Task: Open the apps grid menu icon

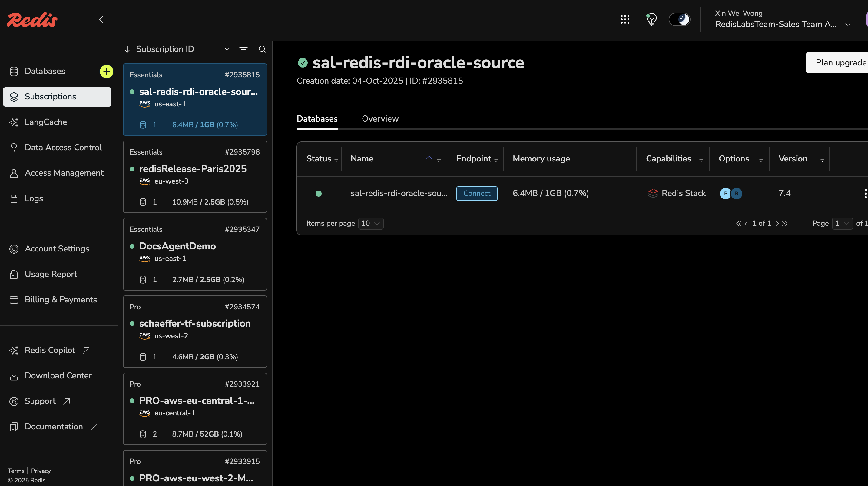Action: pyautogui.click(x=625, y=20)
